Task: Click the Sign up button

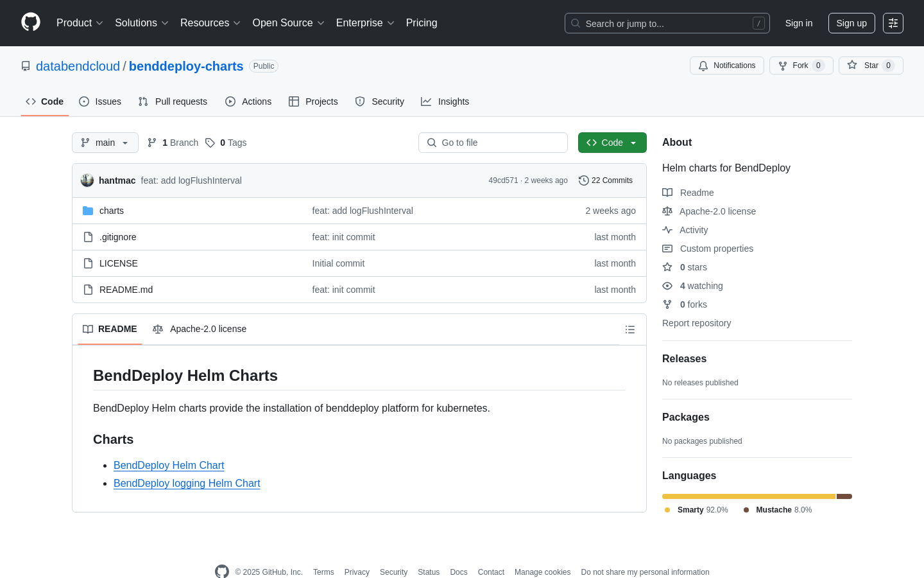Action: pos(851,23)
